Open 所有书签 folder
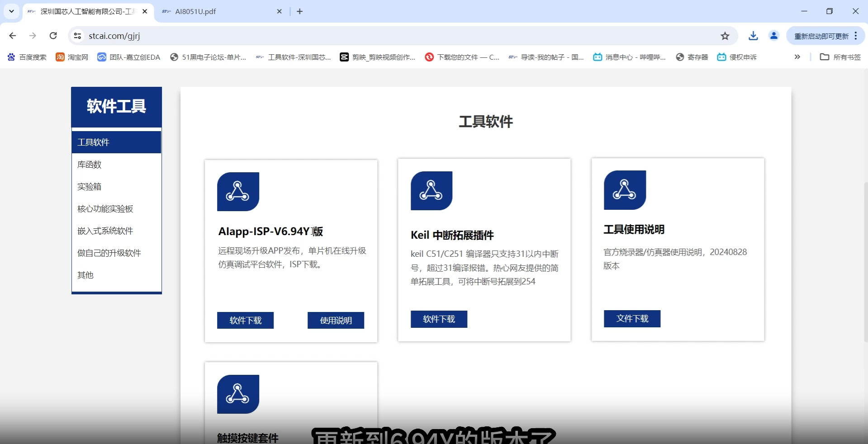Image resolution: width=868 pixels, height=444 pixels. click(840, 57)
